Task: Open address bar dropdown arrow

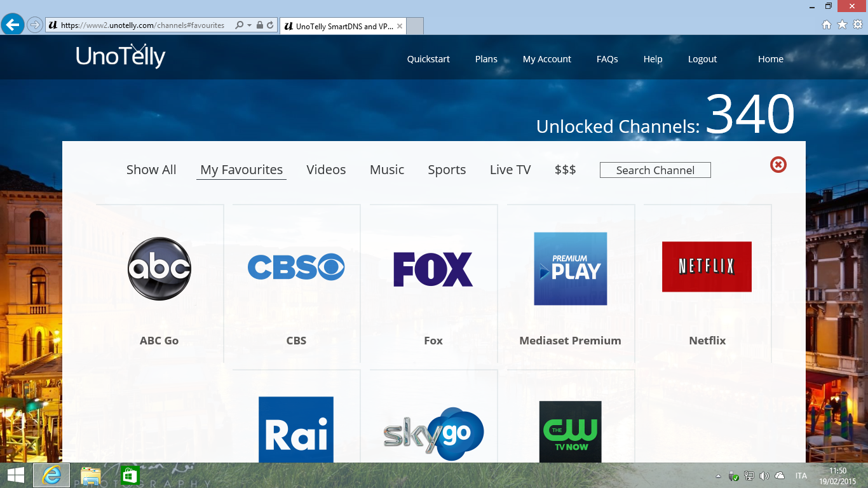Action: click(x=250, y=25)
